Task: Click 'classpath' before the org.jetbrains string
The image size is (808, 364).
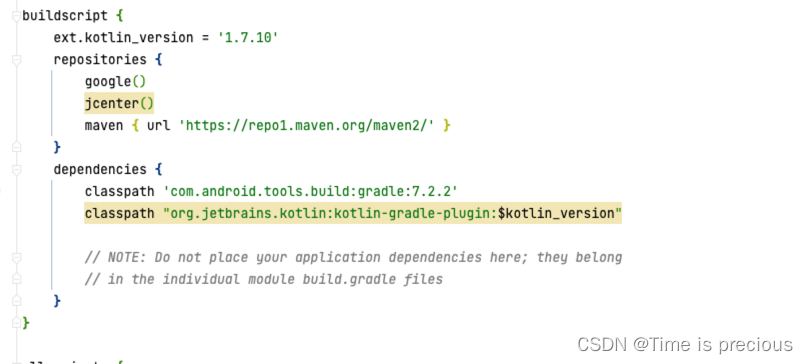Action: click(120, 213)
